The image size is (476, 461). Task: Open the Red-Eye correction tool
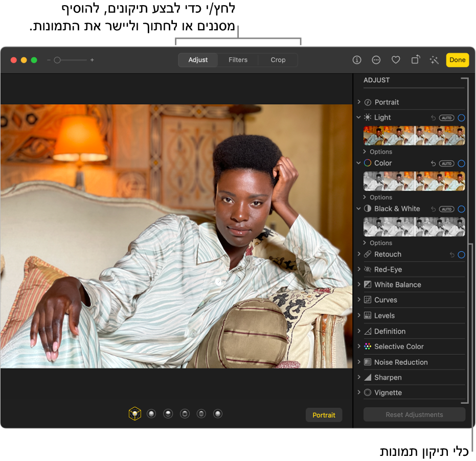(x=389, y=269)
